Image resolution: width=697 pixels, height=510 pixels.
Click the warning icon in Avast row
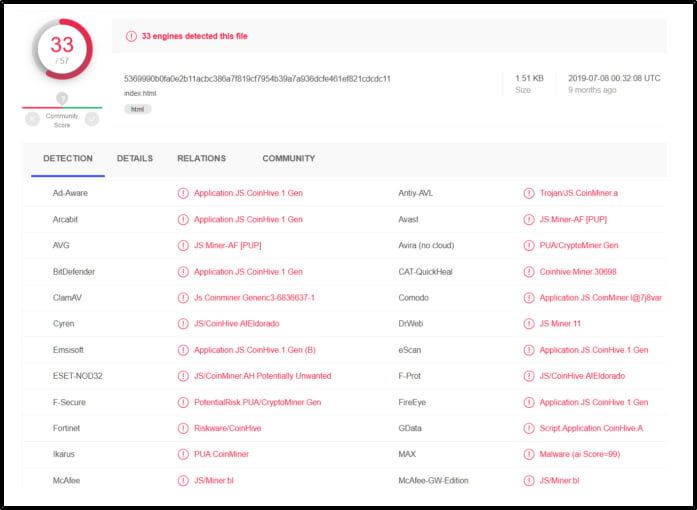[x=529, y=219]
